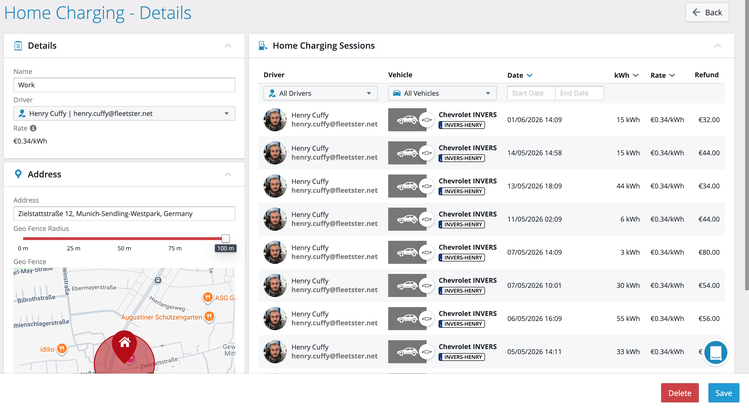Click refund value €80.00
The height and width of the screenshot is (412, 749).
click(x=709, y=252)
